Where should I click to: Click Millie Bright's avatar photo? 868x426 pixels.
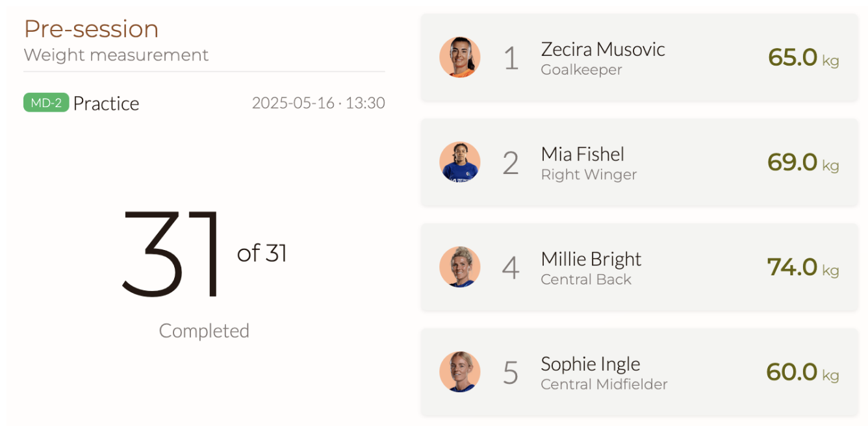pos(460,267)
